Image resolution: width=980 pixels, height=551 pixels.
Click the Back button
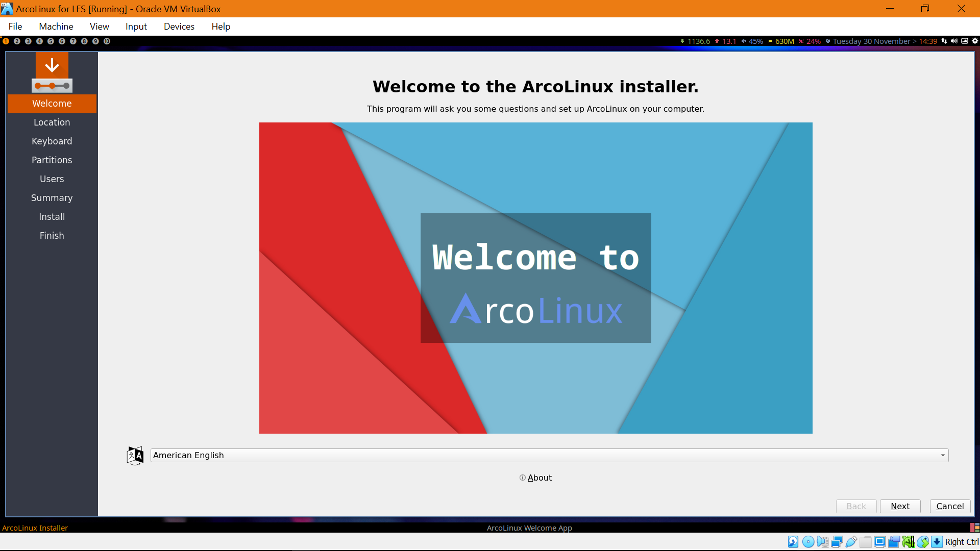856,506
